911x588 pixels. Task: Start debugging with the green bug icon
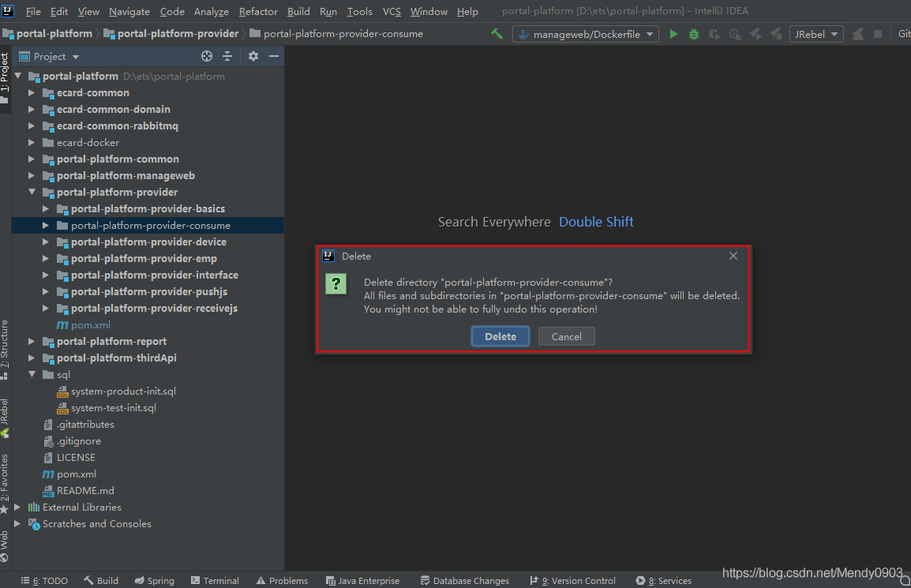click(693, 34)
